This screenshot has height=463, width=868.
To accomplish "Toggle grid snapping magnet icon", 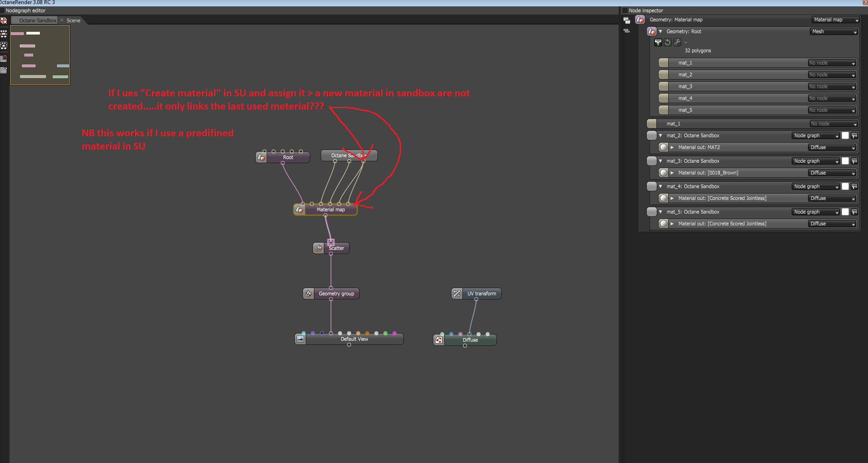I will tap(4, 58).
